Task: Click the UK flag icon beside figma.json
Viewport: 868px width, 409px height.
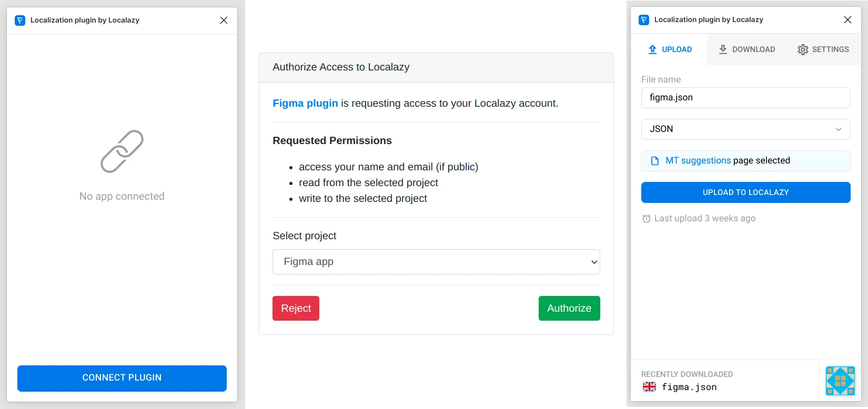Action: tap(649, 387)
